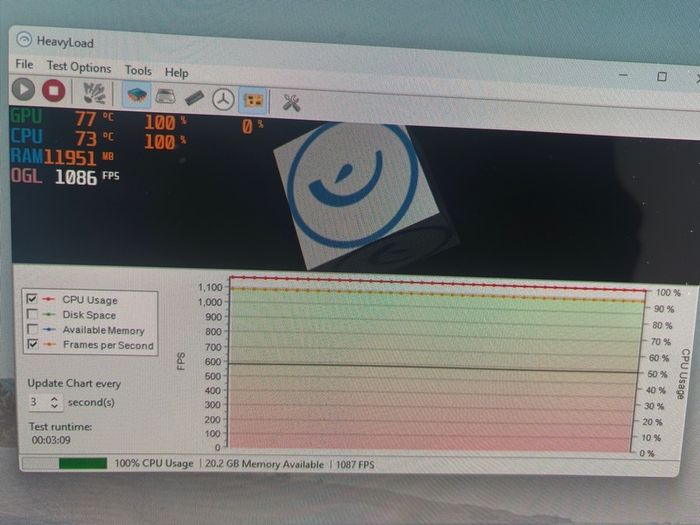The image size is (700, 525).
Task: Click the GPU temperature 77 °C reading
Action: click(94, 119)
